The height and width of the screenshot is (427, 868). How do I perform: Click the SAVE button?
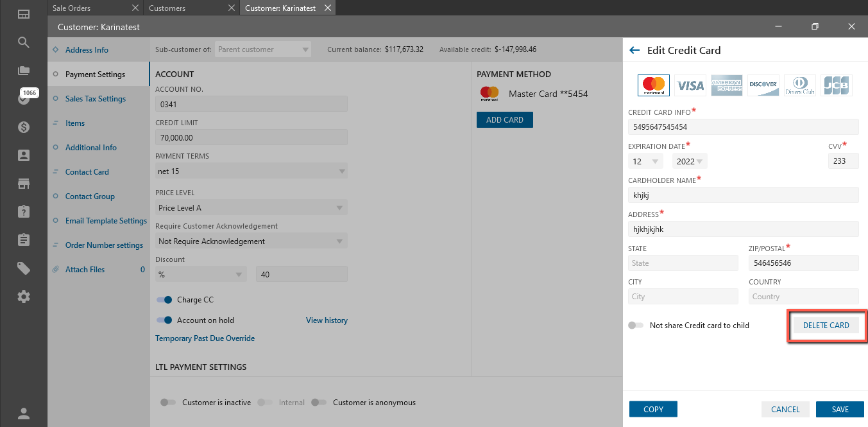click(840, 409)
